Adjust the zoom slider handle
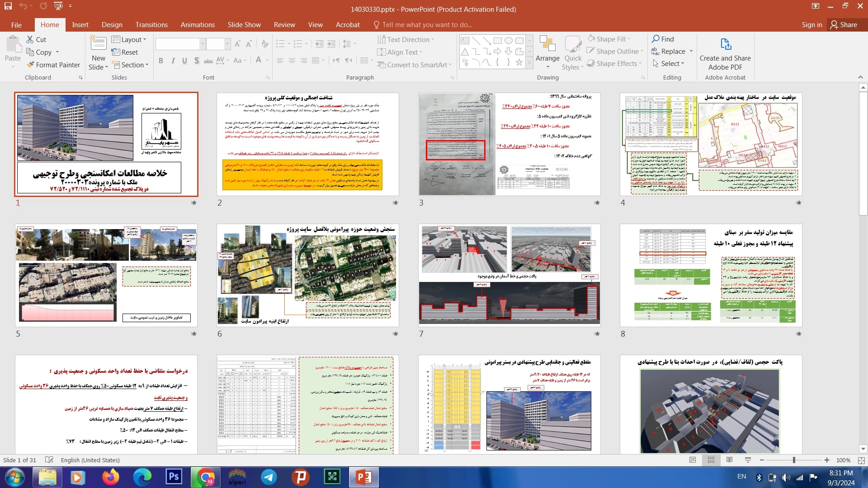The width and height of the screenshot is (868, 488). click(x=794, y=460)
